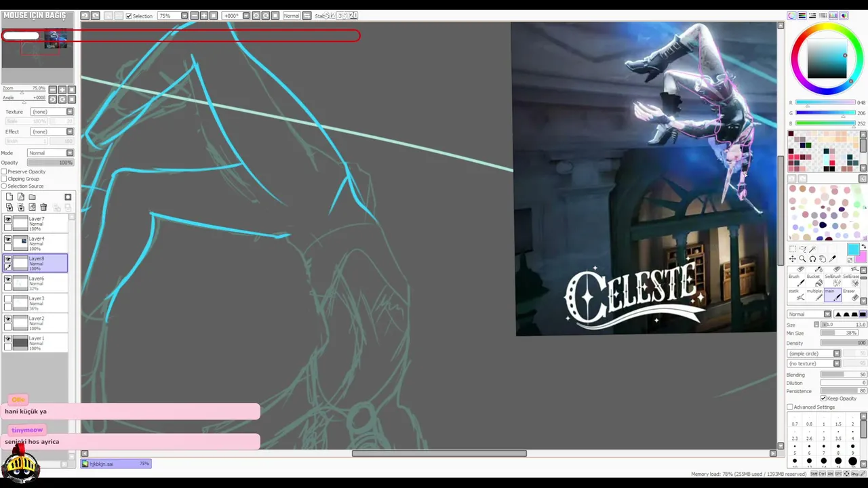Screen dimensions: 868x488
Task: Hide Layer7 using its eye icon
Action: click(7, 220)
